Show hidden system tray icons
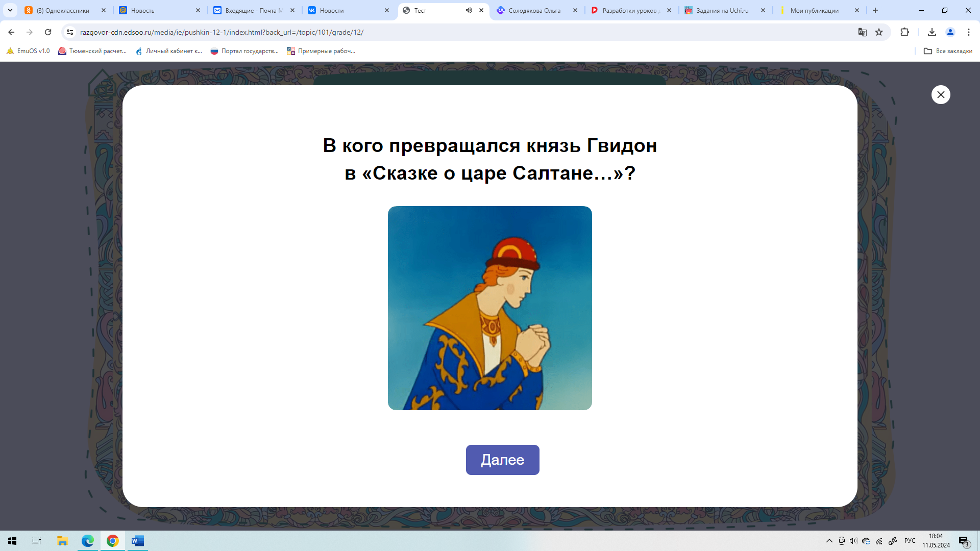The image size is (980, 551). (829, 541)
